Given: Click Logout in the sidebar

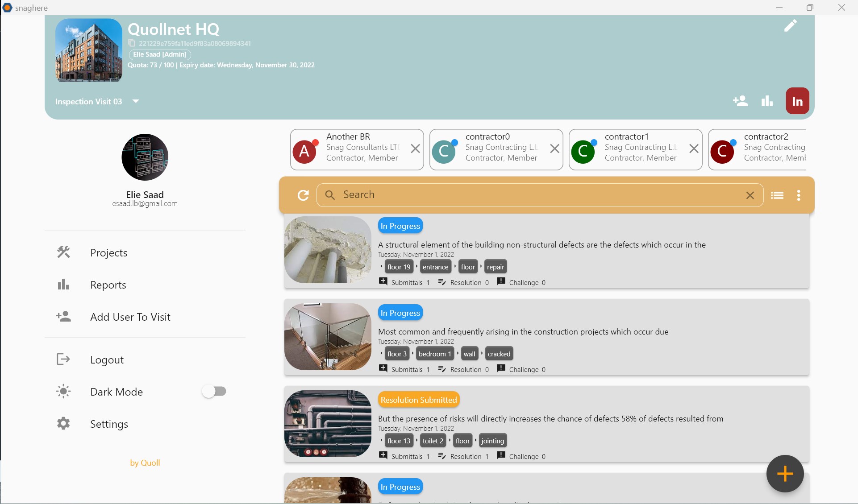Looking at the screenshot, I should 107,360.
